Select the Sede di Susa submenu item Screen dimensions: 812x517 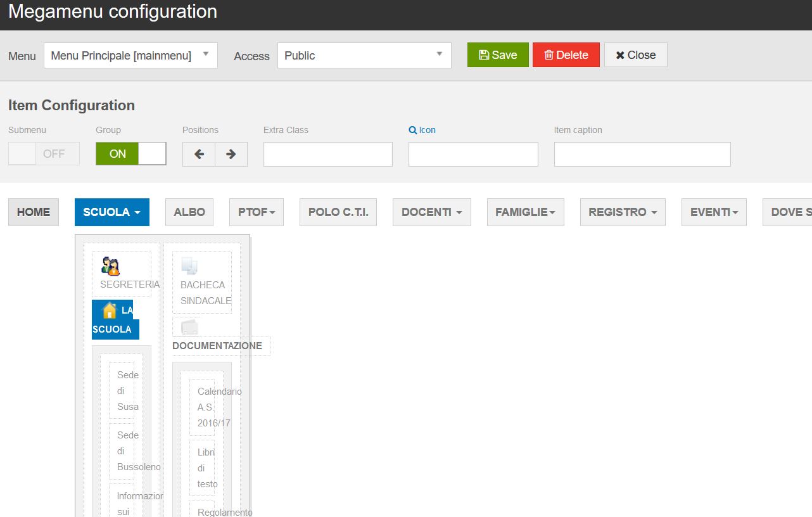(127, 391)
